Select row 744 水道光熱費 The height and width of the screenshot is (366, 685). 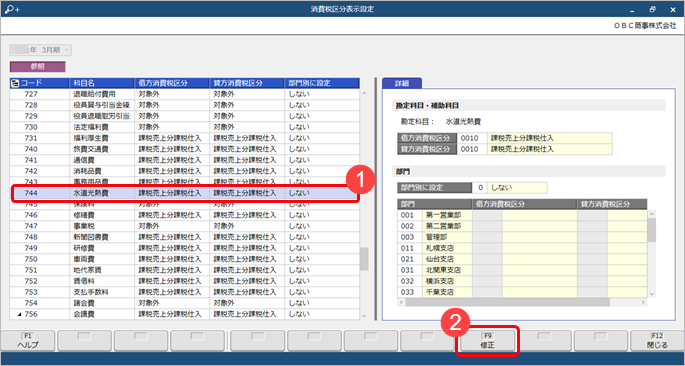(x=184, y=193)
